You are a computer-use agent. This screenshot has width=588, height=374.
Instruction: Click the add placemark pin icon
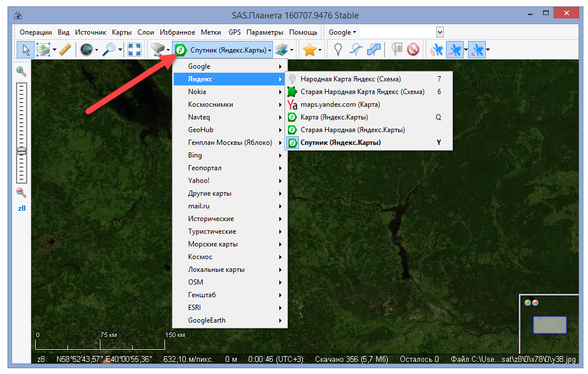[x=338, y=50]
